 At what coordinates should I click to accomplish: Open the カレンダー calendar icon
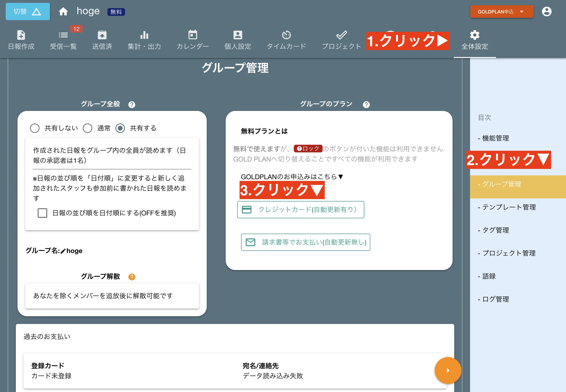tap(193, 35)
